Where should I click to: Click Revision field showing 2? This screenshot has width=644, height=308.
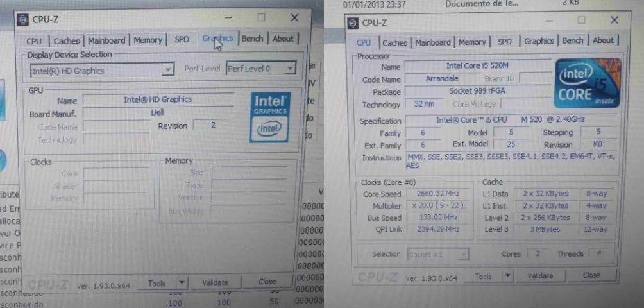(213, 125)
